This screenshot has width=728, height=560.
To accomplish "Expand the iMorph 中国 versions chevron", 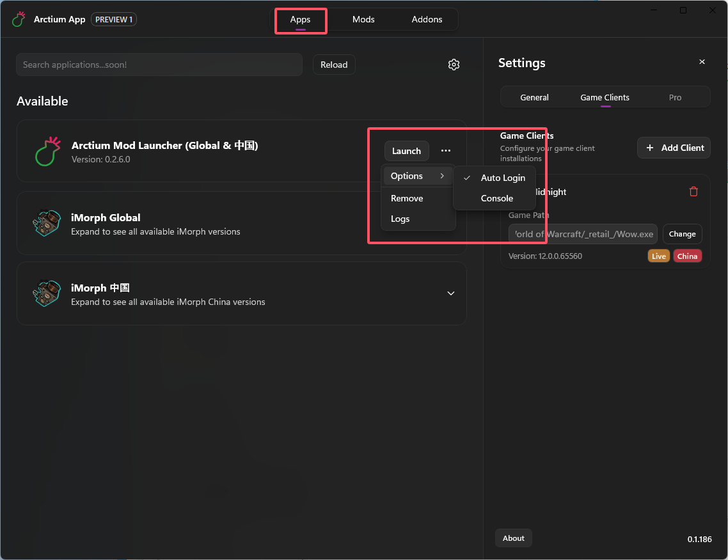I will pos(451,293).
